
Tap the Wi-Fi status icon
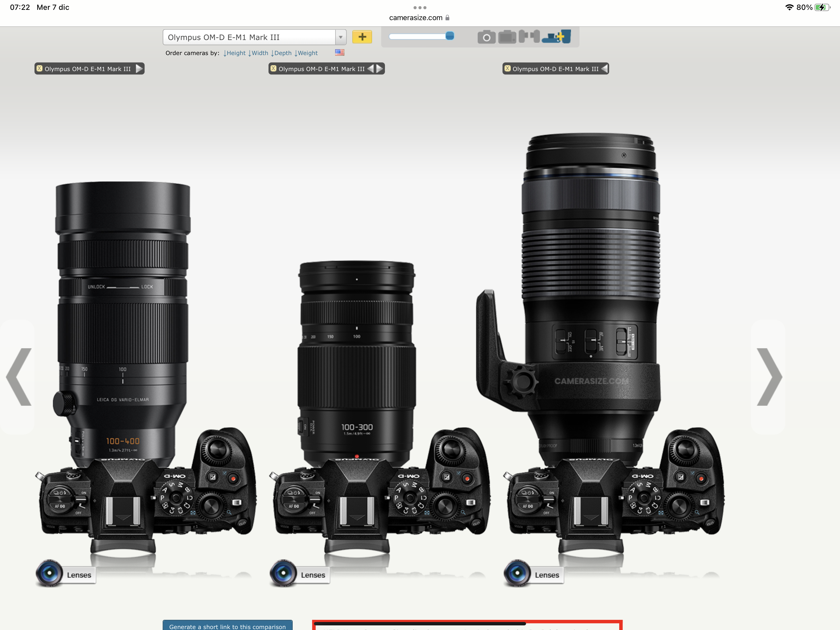(789, 7)
